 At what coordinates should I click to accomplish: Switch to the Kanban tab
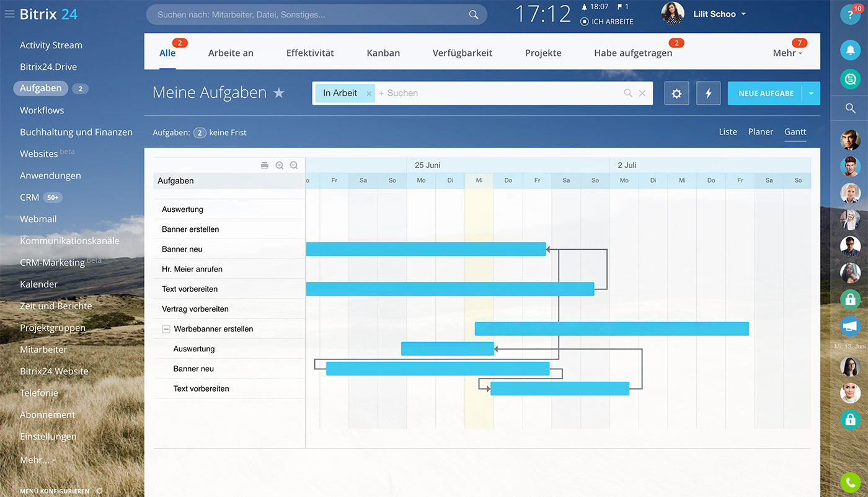point(383,53)
